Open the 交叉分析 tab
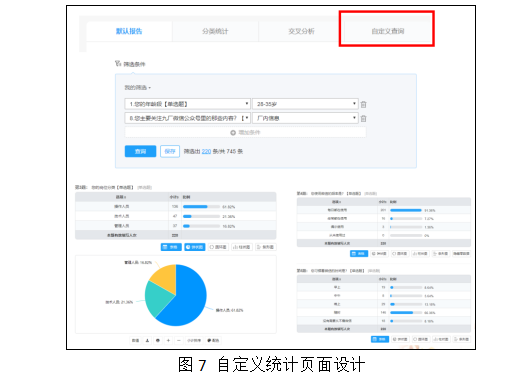The image size is (527, 379). click(301, 31)
